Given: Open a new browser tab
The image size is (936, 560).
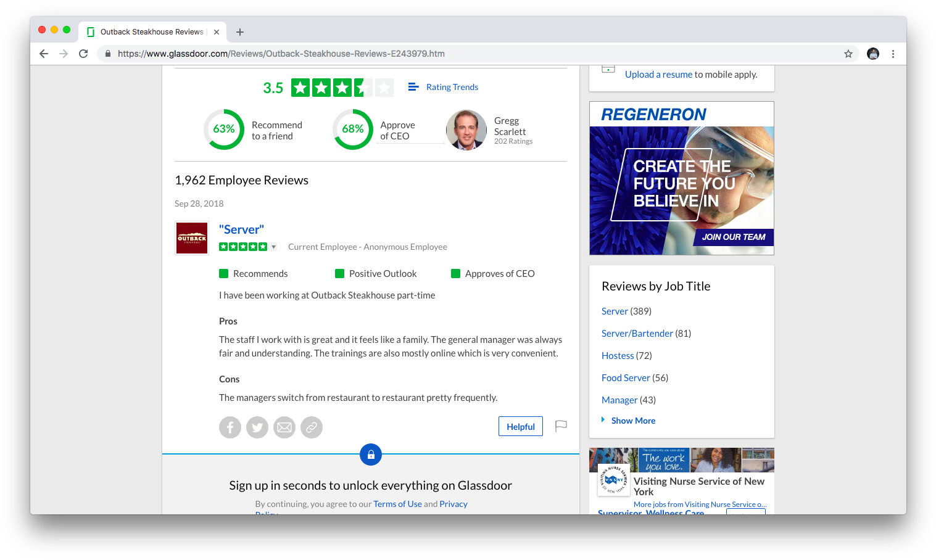Looking at the screenshot, I should (x=240, y=32).
